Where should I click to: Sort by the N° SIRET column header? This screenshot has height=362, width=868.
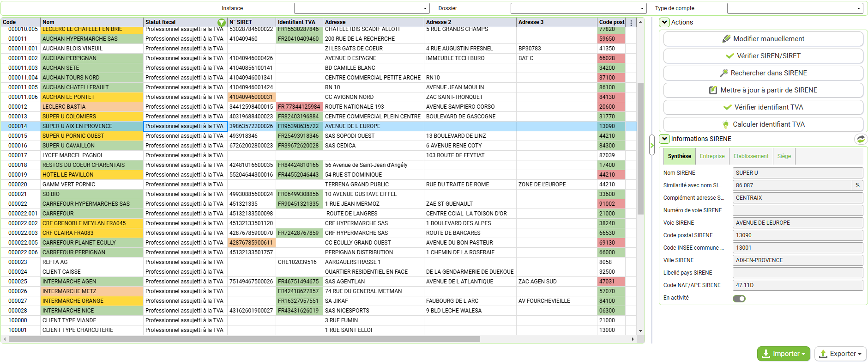pyautogui.click(x=252, y=22)
